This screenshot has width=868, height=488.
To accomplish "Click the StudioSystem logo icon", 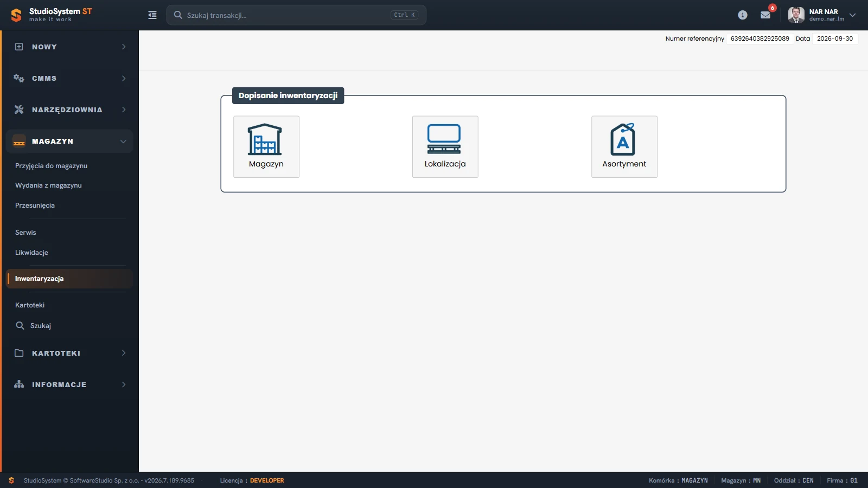I will tap(16, 15).
